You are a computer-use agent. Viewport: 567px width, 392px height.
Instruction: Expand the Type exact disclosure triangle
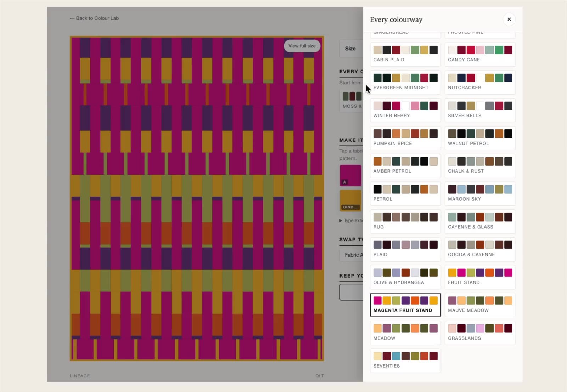[x=341, y=220]
